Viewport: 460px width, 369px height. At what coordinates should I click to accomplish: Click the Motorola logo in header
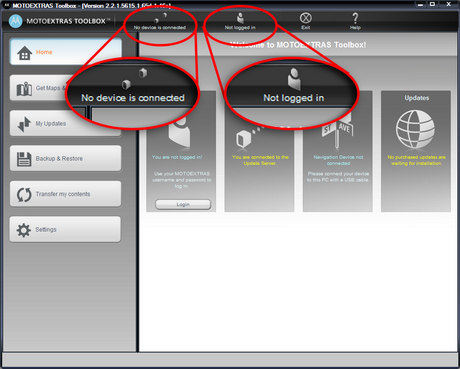pos(15,21)
